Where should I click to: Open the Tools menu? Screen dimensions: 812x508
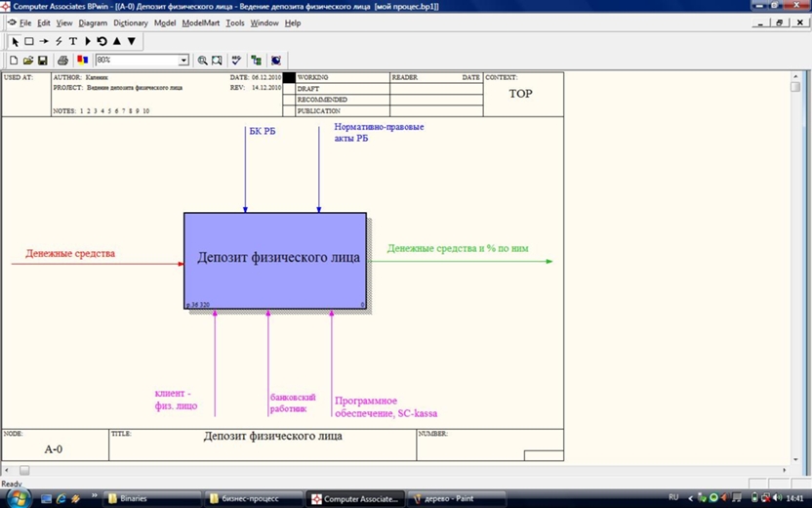point(235,23)
